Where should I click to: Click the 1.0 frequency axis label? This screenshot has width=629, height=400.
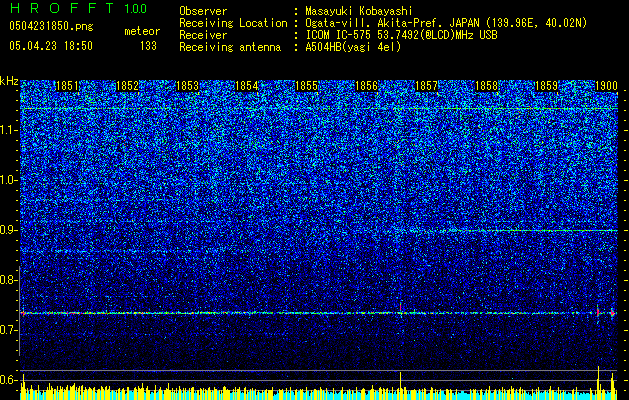[x=9, y=180]
